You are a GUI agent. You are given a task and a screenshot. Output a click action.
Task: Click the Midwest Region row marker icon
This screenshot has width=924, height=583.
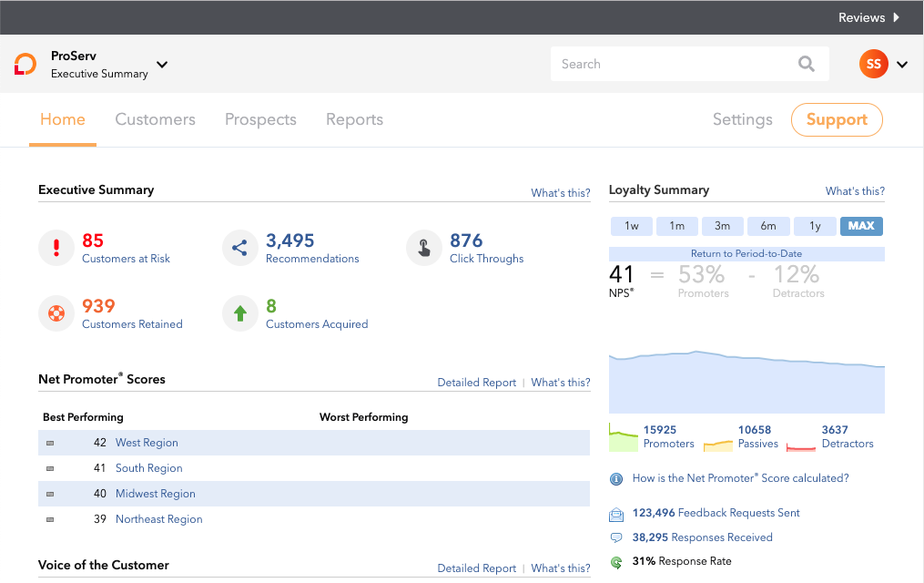click(x=50, y=494)
